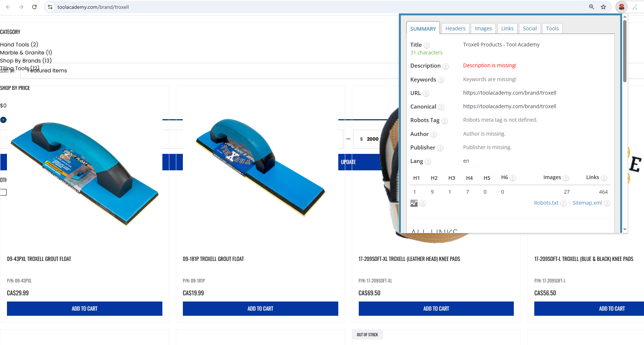
Task: Reload the page with the refresh icon
Action: tap(34, 7)
